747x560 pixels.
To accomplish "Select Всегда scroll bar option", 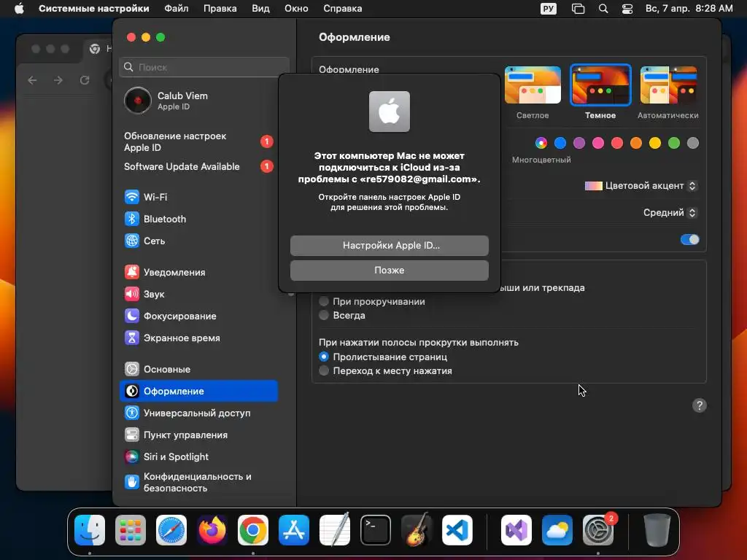I will click(x=324, y=315).
